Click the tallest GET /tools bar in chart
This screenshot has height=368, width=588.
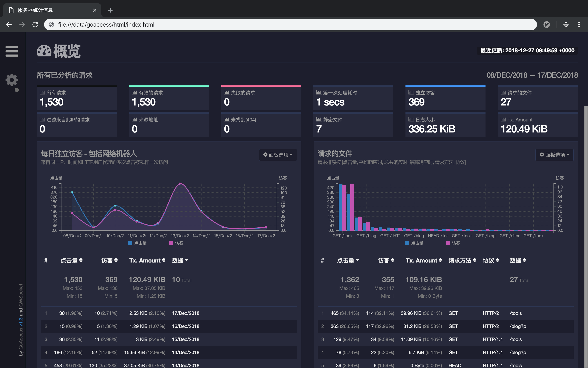pyautogui.click(x=341, y=207)
